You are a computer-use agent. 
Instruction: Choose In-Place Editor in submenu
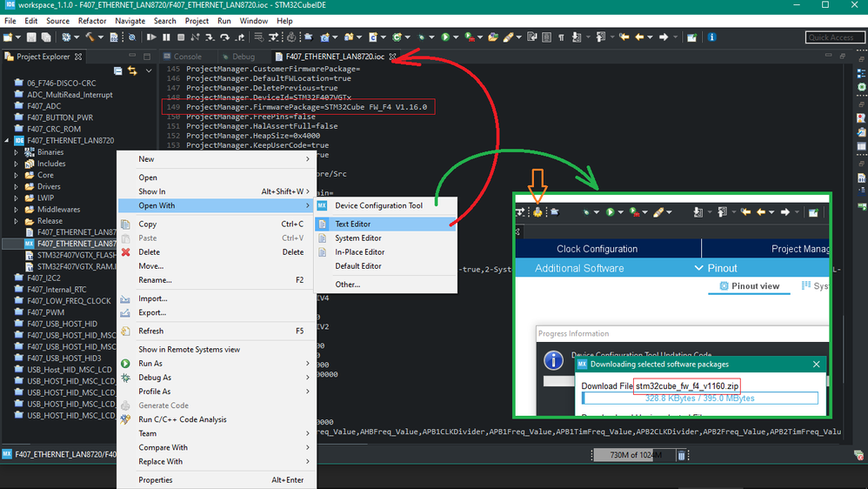pos(385,252)
